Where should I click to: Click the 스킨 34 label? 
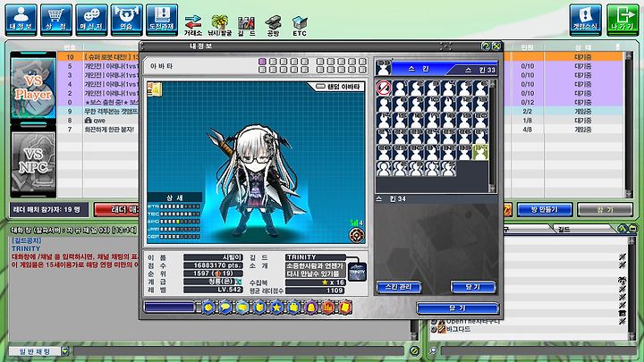click(x=391, y=198)
